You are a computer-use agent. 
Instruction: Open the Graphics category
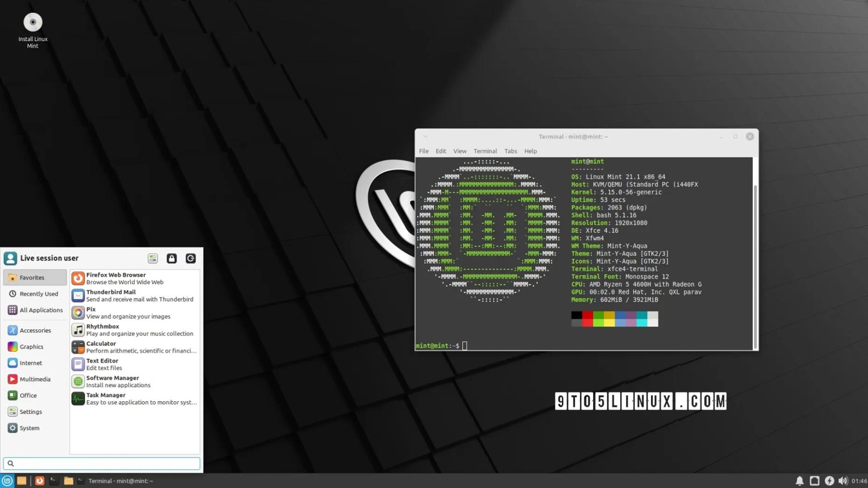35,347
